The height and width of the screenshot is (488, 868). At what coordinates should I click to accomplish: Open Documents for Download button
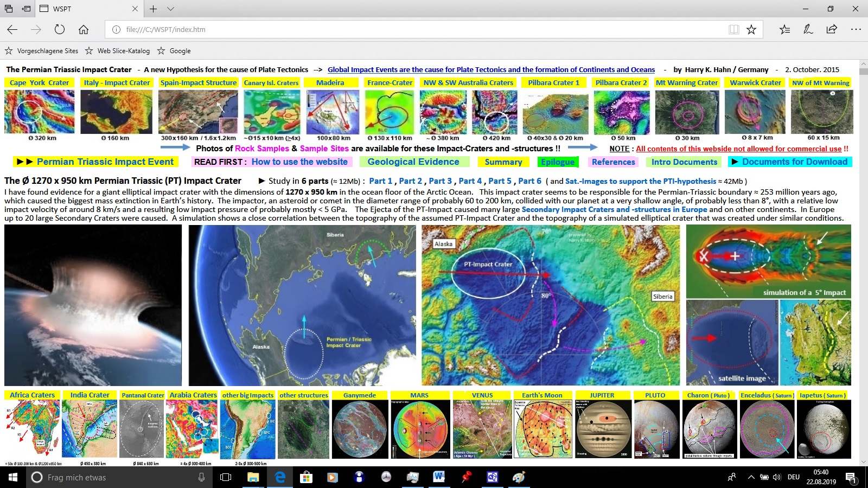[x=789, y=162]
